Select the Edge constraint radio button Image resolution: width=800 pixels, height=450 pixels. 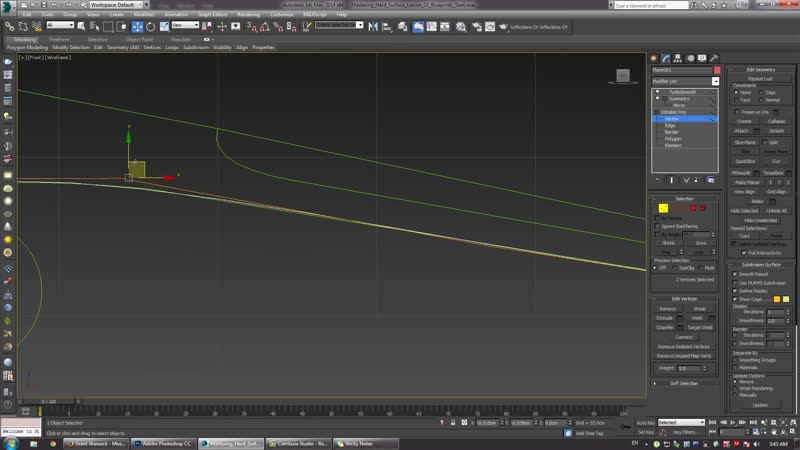pos(761,92)
